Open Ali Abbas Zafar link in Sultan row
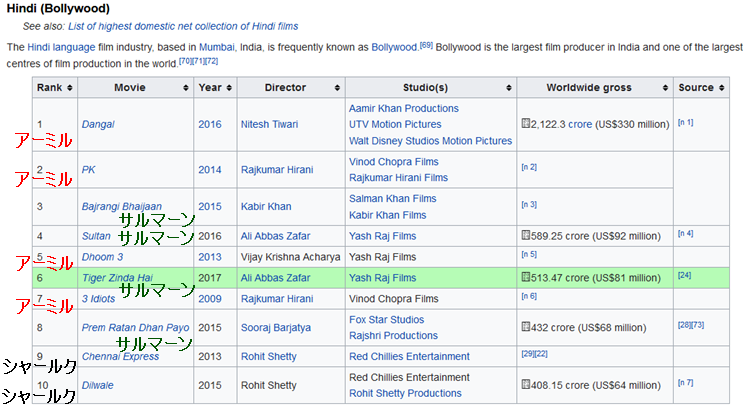 275,236
